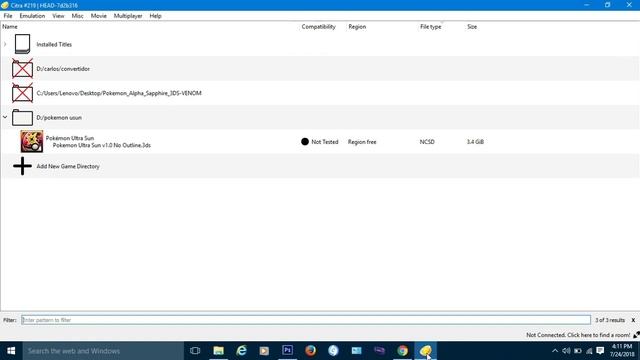Image resolution: width=640 pixels, height=360 pixels.
Task: Clear the filter with the X button
Action: pos(633,320)
